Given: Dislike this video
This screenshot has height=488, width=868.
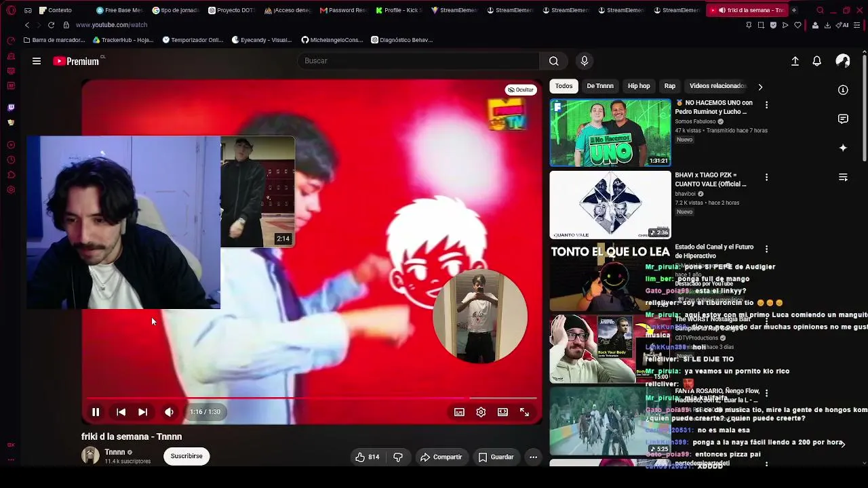Looking at the screenshot, I should coord(398,457).
